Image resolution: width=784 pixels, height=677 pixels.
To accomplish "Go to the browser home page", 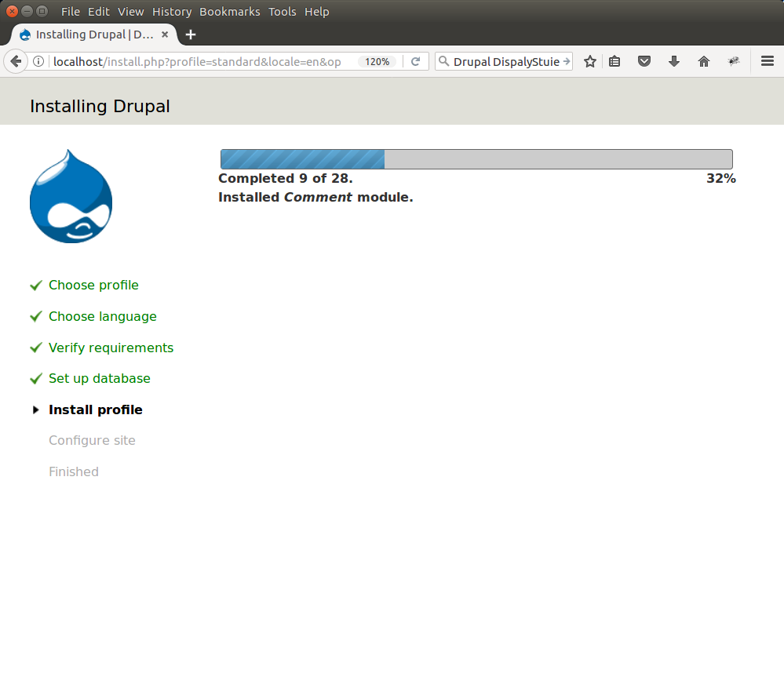I will tap(703, 61).
